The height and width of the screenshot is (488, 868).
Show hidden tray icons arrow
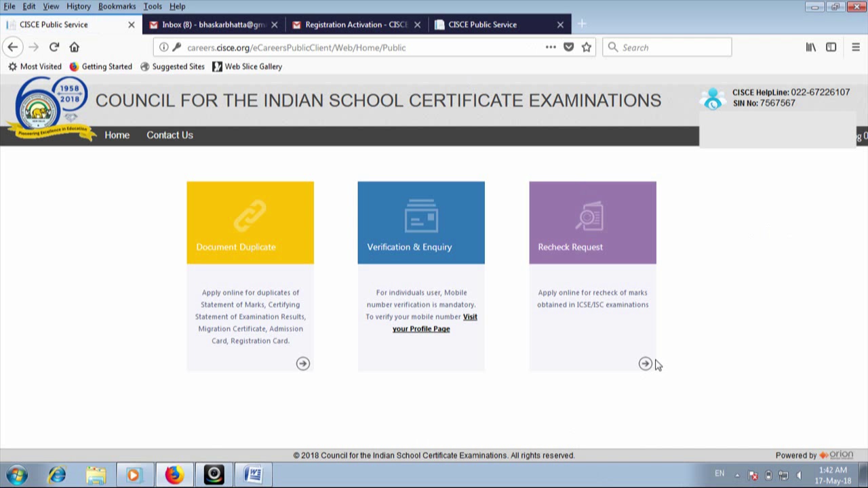pos(737,475)
